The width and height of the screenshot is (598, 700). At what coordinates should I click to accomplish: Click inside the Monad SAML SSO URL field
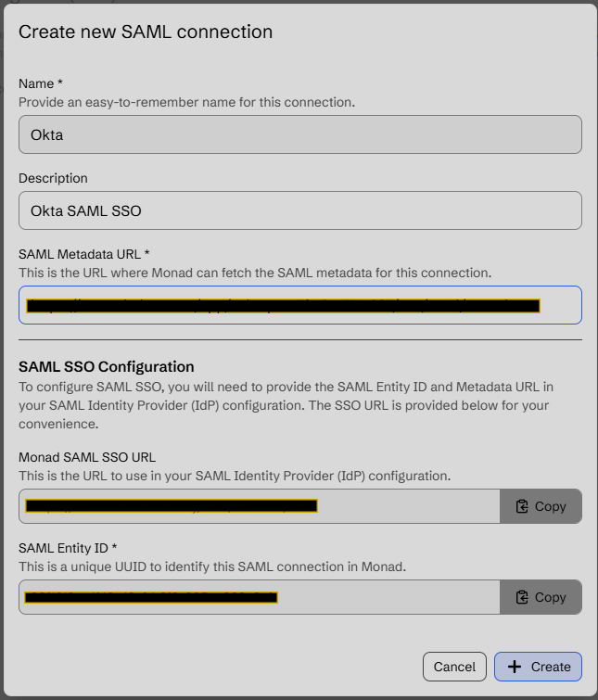260,506
